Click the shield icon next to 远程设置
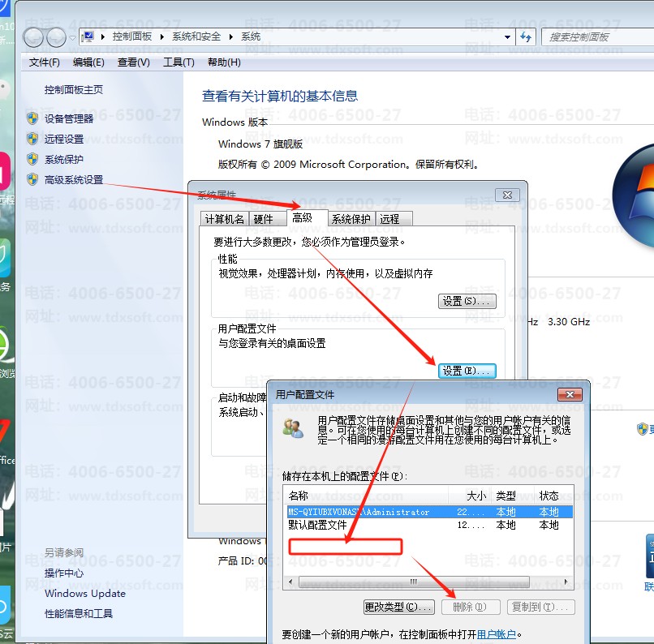The width and height of the screenshot is (654, 644). click(x=32, y=139)
